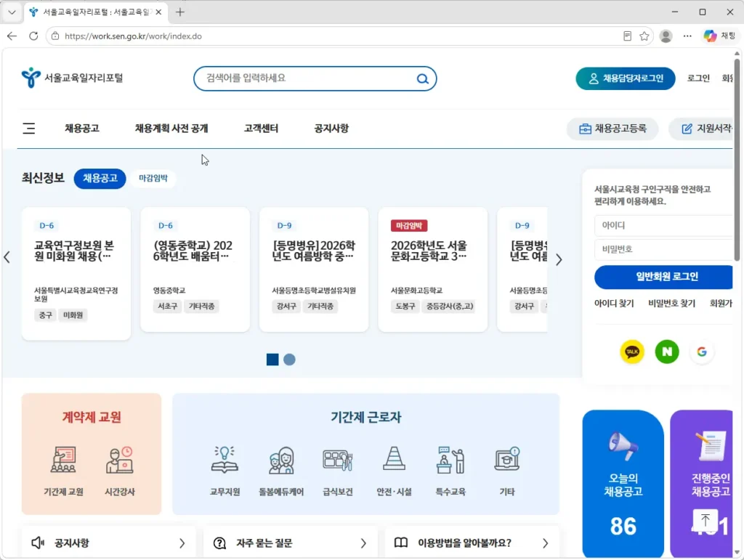Click the page vertical scrollbar thumb
The height and width of the screenshot is (560, 744).
coord(737,159)
